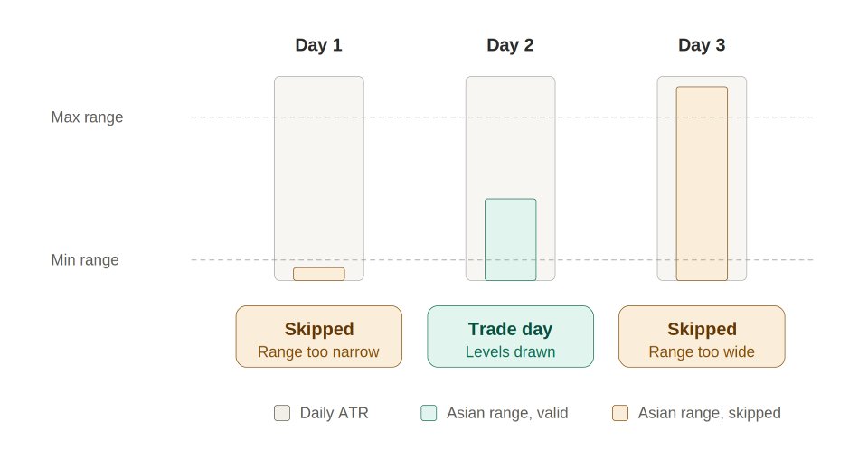This screenshot has width=868, height=459.
Task: Click the Asian range, skipped legend text
Action: [x=709, y=413]
